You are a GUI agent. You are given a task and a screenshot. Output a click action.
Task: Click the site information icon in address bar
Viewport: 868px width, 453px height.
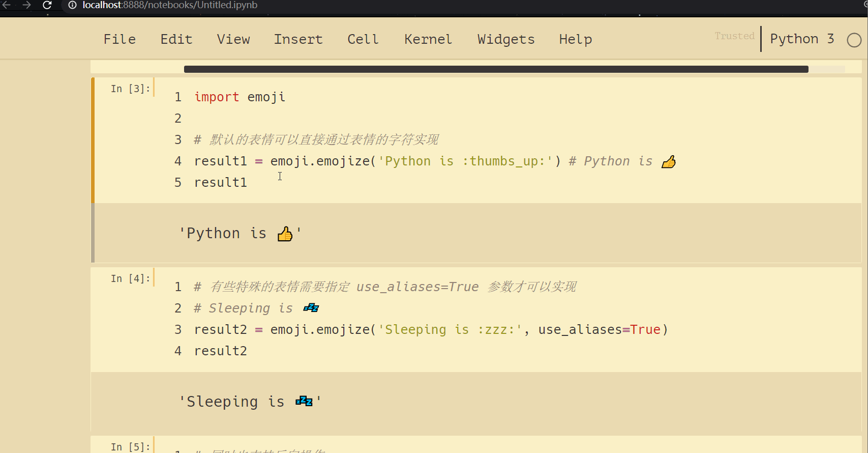coord(72,5)
